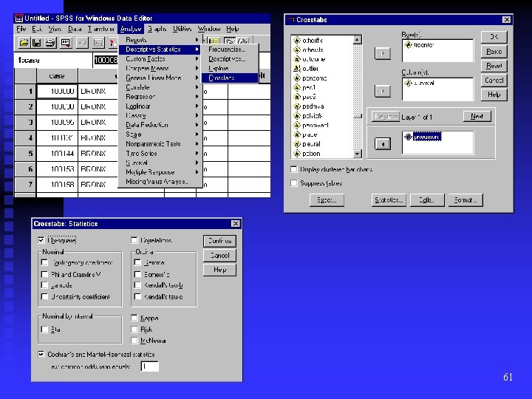Enable Suppress tables checkbox
This screenshot has width=532, height=399.
tap(294, 183)
